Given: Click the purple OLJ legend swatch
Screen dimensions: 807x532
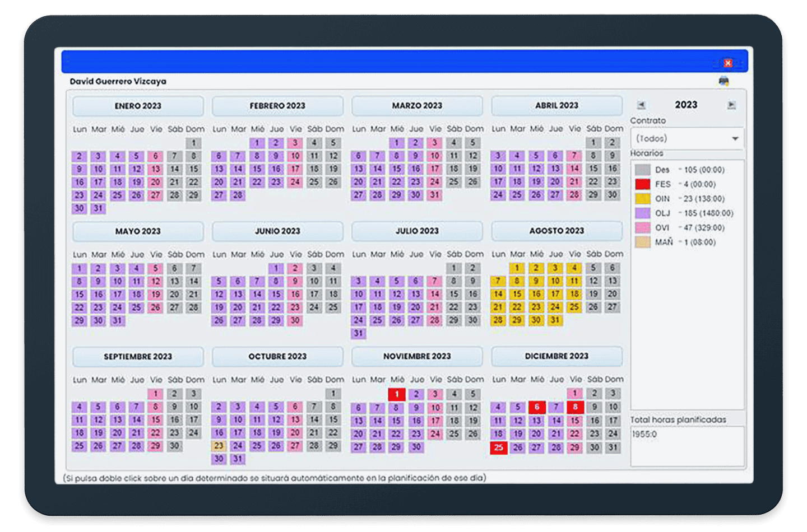Looking at the screenshot, I should (642, 213).
